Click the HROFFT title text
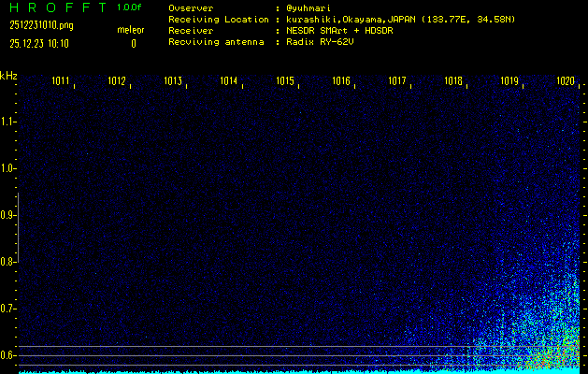Screen dimensions: 588x374 pos(57,7)
